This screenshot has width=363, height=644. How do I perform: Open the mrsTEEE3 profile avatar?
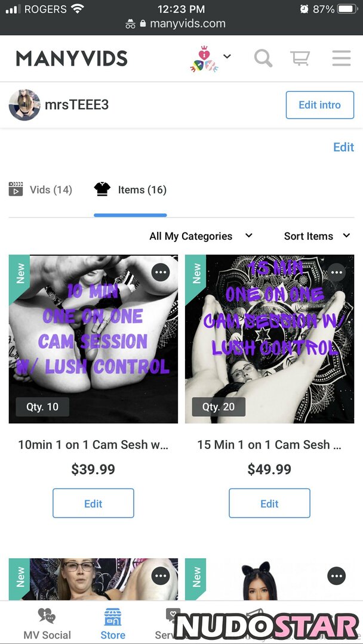point(24,105)
